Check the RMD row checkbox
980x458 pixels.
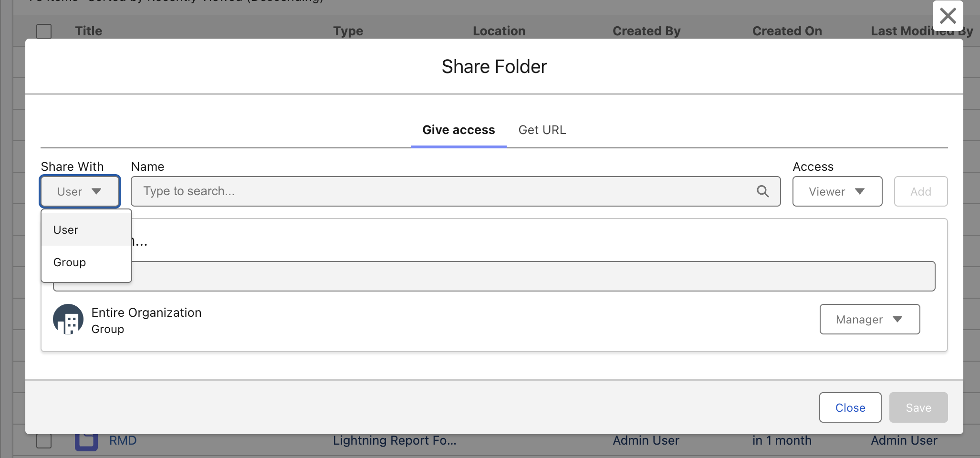[44, 441]
